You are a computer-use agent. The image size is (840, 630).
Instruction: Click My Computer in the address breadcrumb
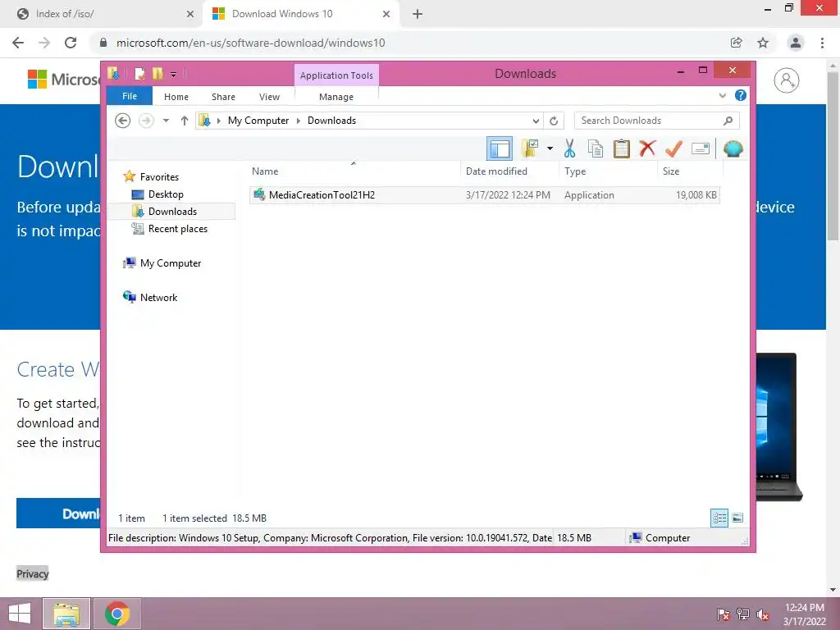[x=258, y=121]
